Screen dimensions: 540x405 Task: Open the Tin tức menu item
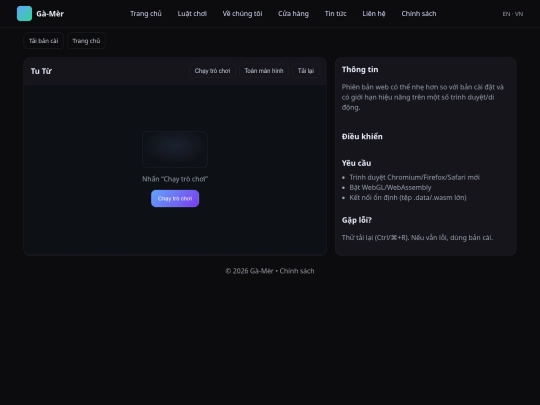click(335, 14)
